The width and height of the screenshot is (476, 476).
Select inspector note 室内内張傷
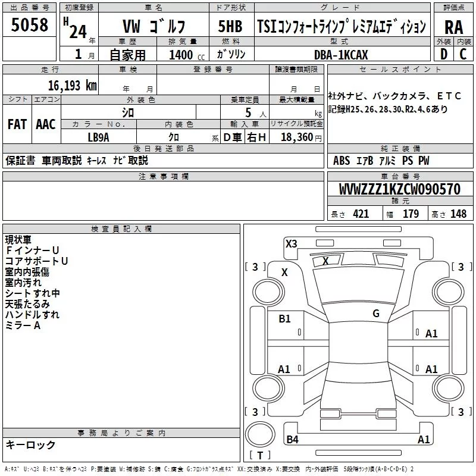(x=27, y=272)
